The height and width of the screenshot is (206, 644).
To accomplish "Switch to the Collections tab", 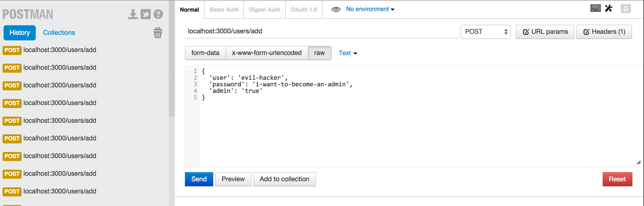I will [x=59, y=33].
